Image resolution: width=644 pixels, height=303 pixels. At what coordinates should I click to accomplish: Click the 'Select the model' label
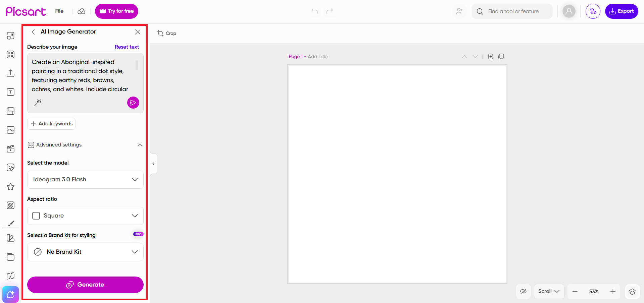coord(48,163)
